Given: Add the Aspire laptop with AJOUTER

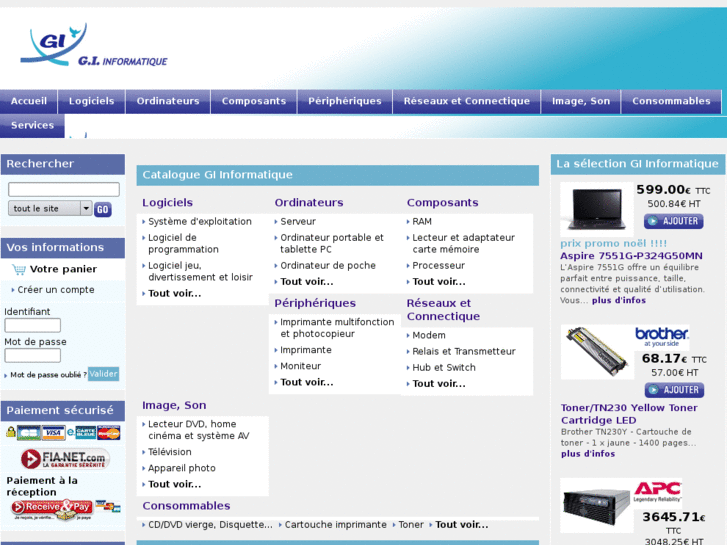Looking at the screenshot, I should tap(673, 221).
